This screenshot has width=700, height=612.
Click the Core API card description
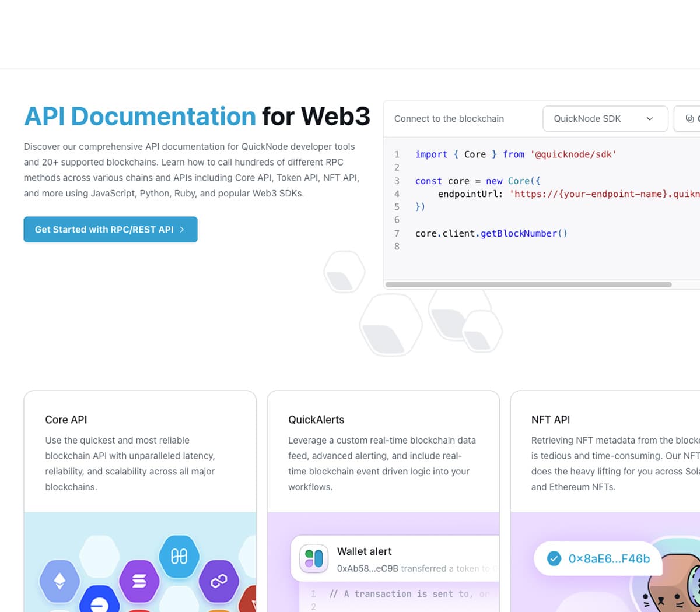tap(130, 463)
